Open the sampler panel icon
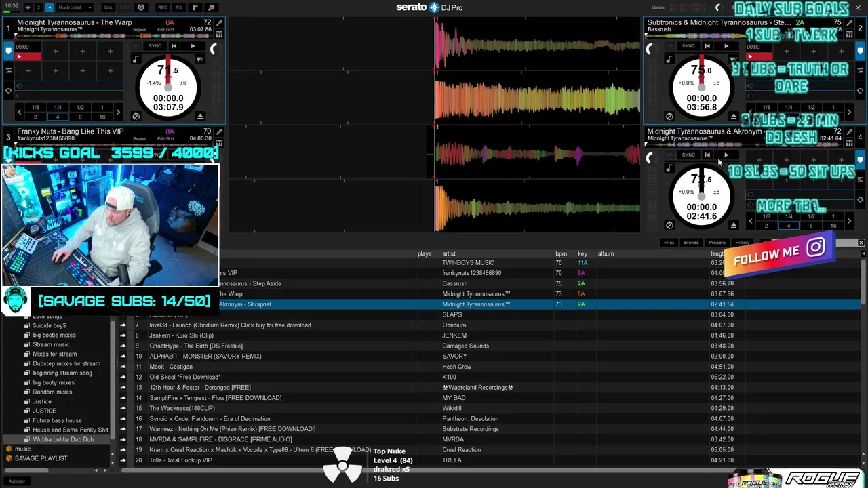 point(195,7)
